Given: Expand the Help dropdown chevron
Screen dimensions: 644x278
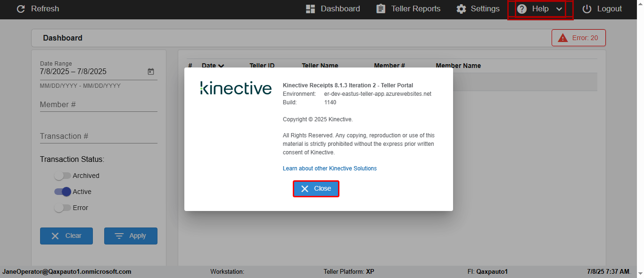Looking at the screenshot, I should tap(559, 9).
